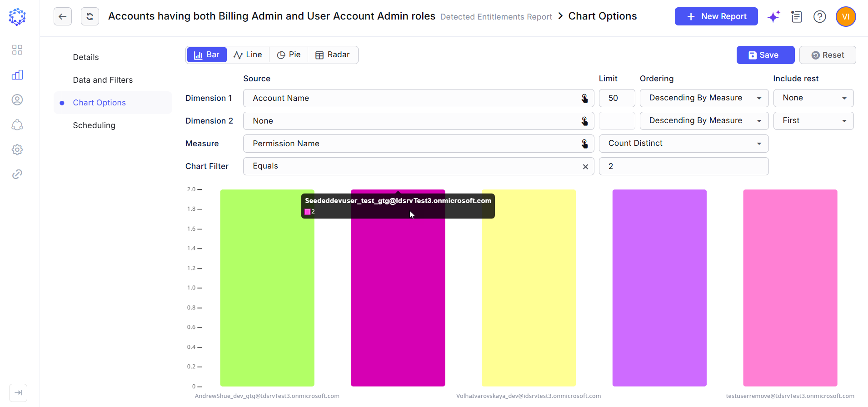868x407 pixels.
Task: Open Count Distinct aggregation dropdown
Action: point(683,144)
